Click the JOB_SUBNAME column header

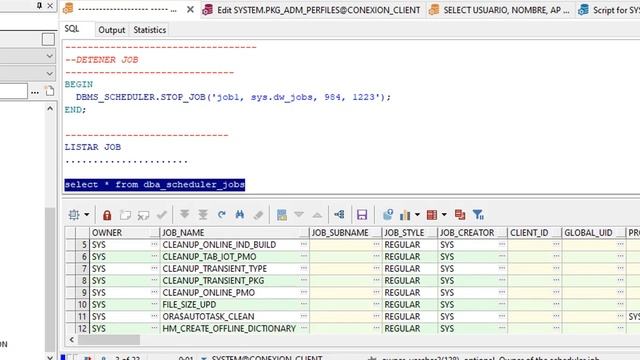point(346,233)
